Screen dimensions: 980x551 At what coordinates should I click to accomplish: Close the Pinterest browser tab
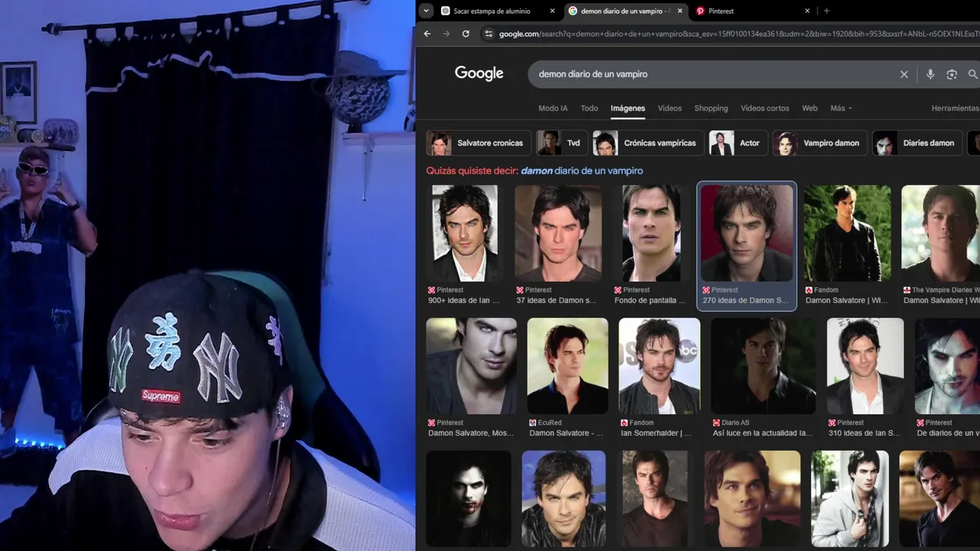coord(807,11)
